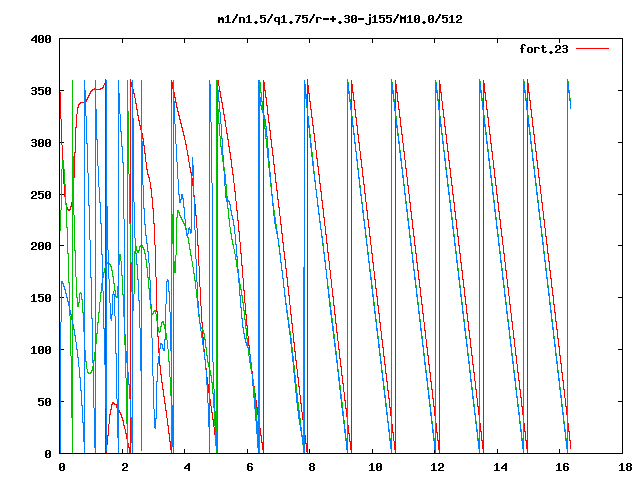Click the y-axis label 400
The image size is (640, 480).
41,39
